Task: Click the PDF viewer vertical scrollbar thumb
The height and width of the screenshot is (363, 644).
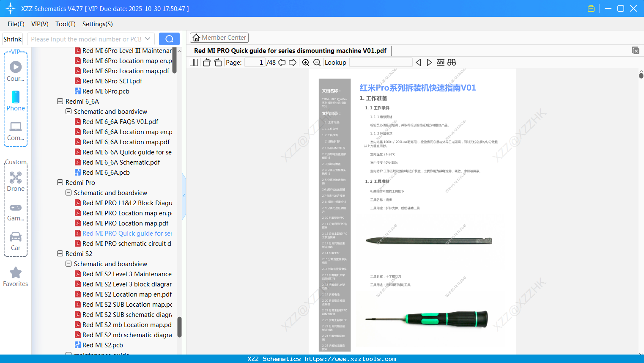Action: coord(641,76)
